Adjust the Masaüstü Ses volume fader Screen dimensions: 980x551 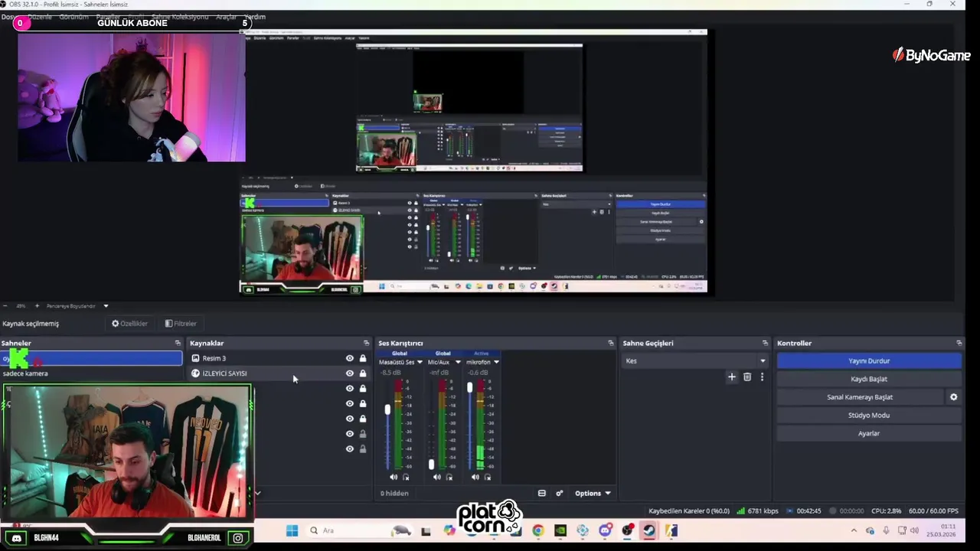(387, 410)
